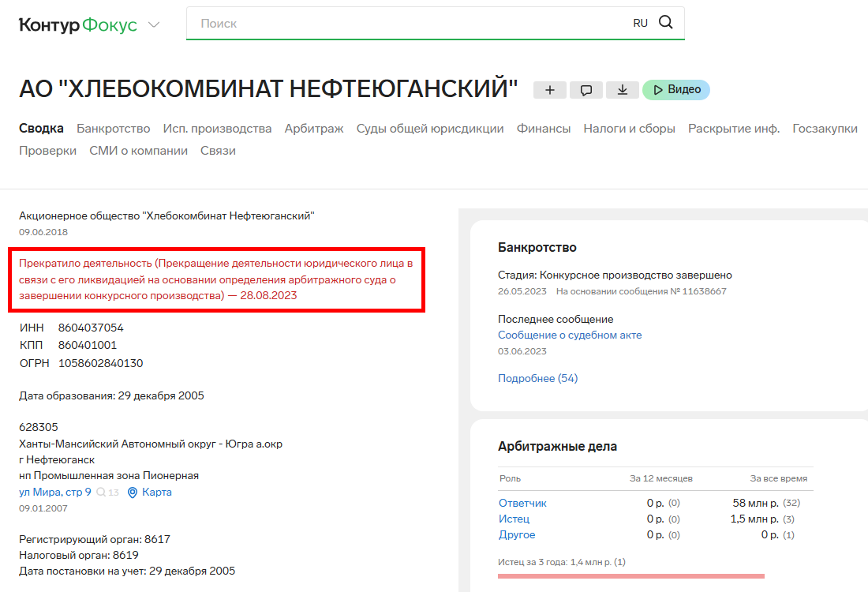Click the За 12 месяцев column header
Viewport: 868px width, 592px height.
point(661,478)
